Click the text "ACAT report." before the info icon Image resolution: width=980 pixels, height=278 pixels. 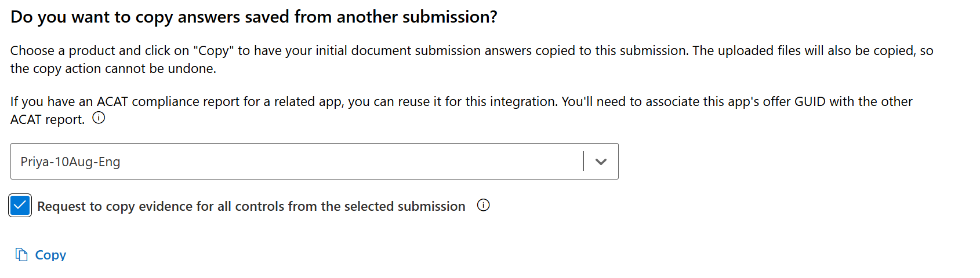pos(48,120)
